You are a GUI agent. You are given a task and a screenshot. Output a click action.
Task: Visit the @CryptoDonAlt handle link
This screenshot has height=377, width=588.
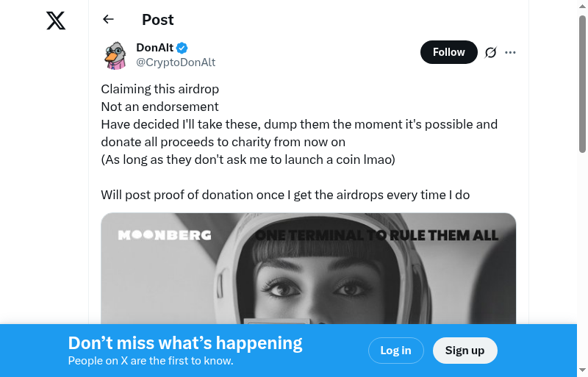(176, 62)
